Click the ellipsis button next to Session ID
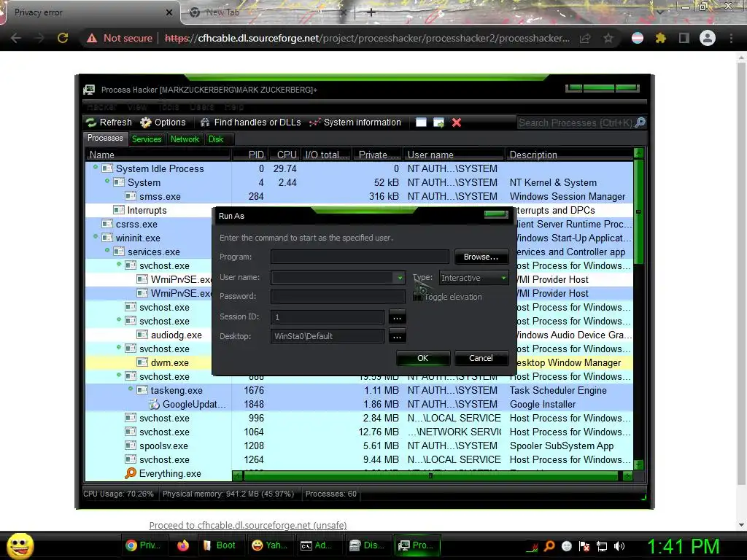Image resolution: width=747 pixels, height=560 pixels. click(397, 317)
